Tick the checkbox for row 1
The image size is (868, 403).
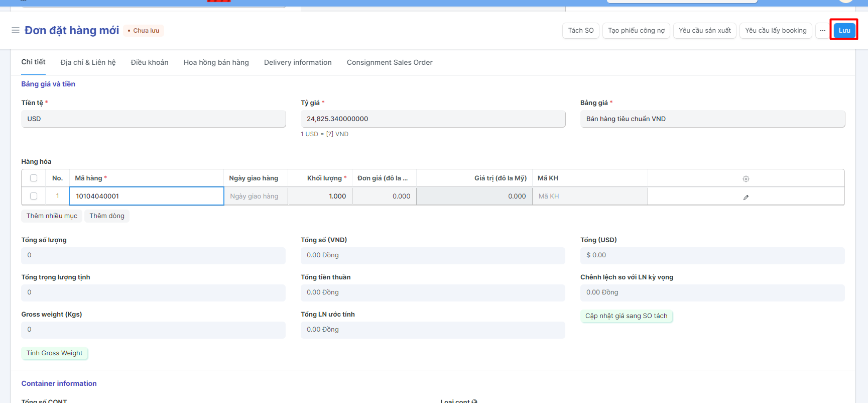point(34,196)
